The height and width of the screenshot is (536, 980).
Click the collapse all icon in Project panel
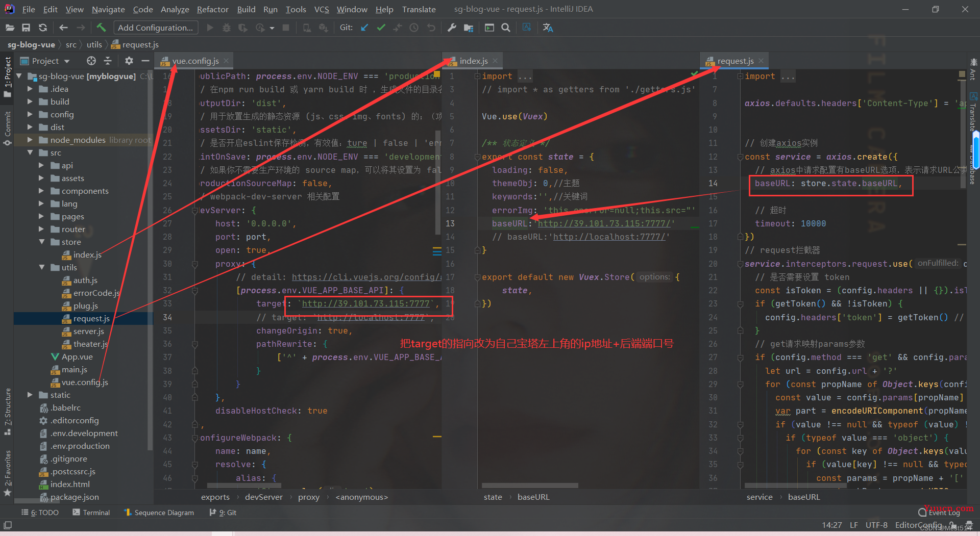108,61
